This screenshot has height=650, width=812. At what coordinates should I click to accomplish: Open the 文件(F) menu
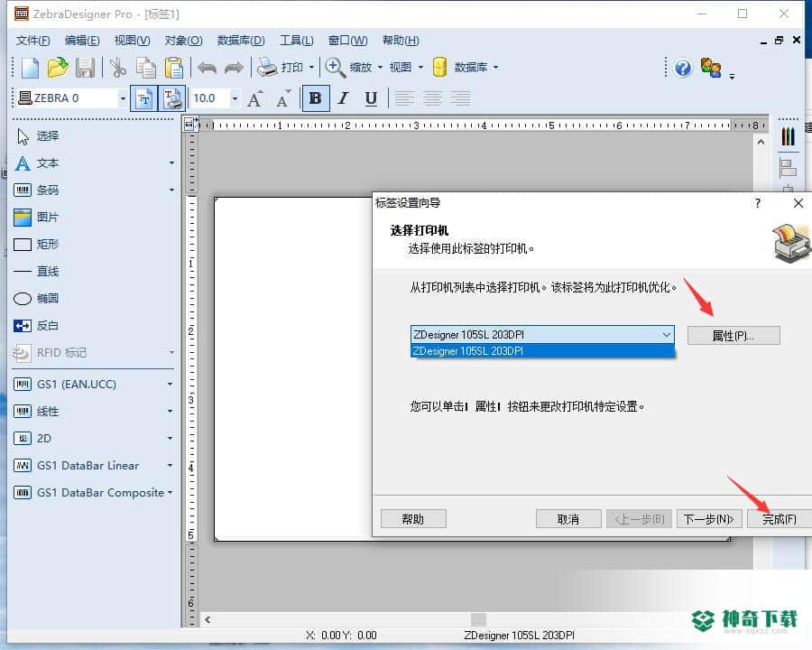(32, 41)
